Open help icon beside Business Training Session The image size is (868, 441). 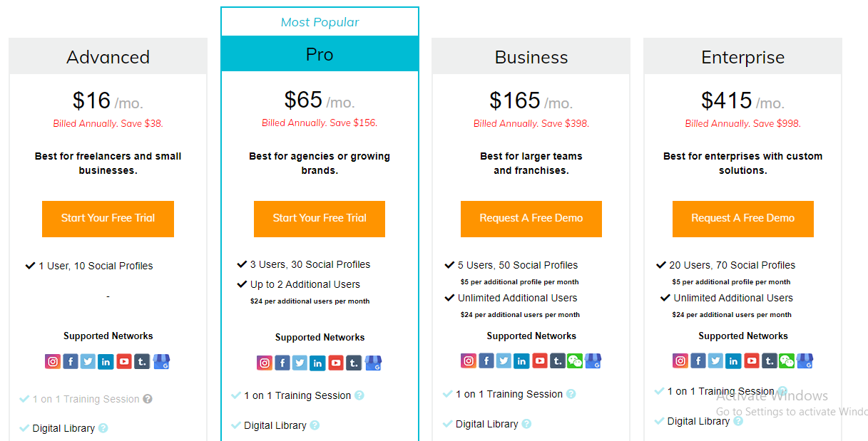[571, 394]
